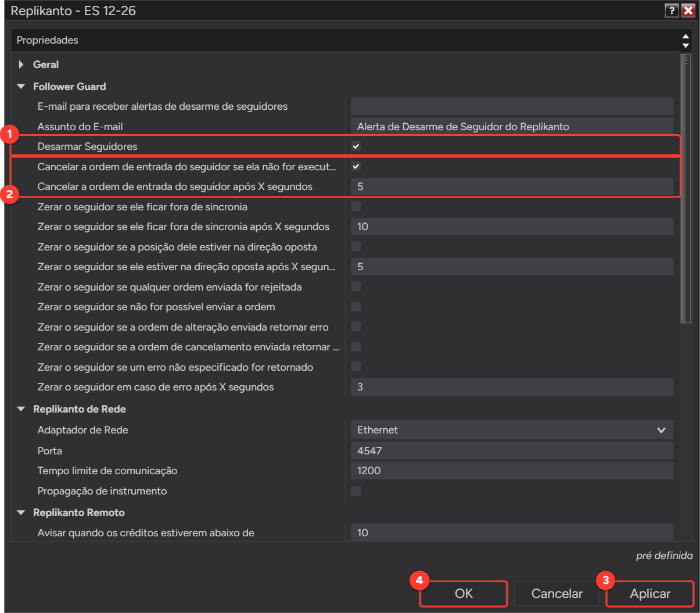Select the Adaptador de Rede label
The height and width of the screenshot is (613, 700).
[x=82, y=430]
